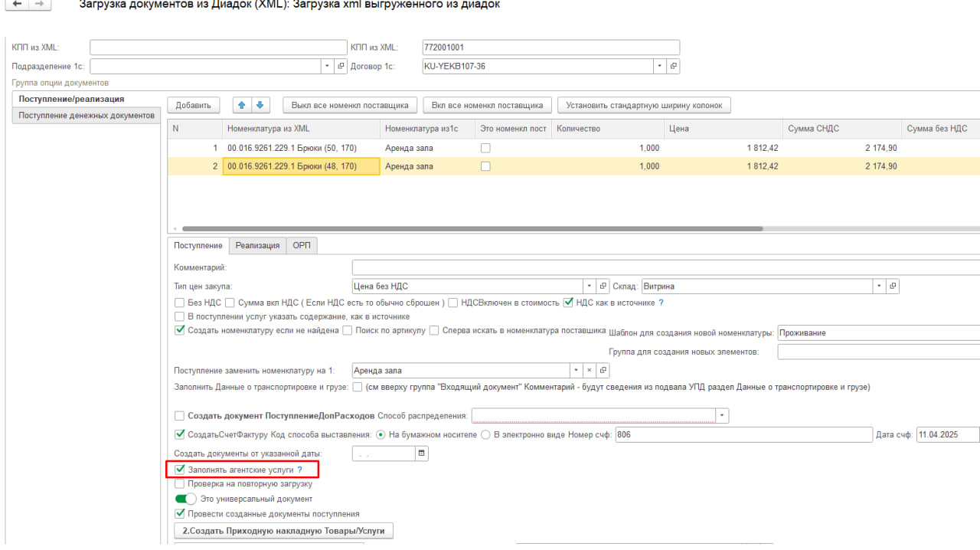Open Поступление денежных документов section
980x550 pixels.
pos(87,116)
